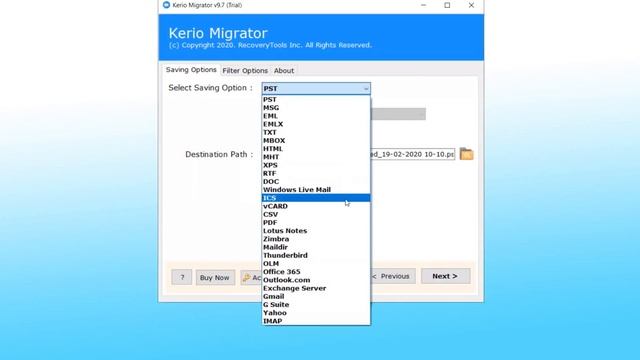Switch to the Saving Options tab

tap(191, 70)
